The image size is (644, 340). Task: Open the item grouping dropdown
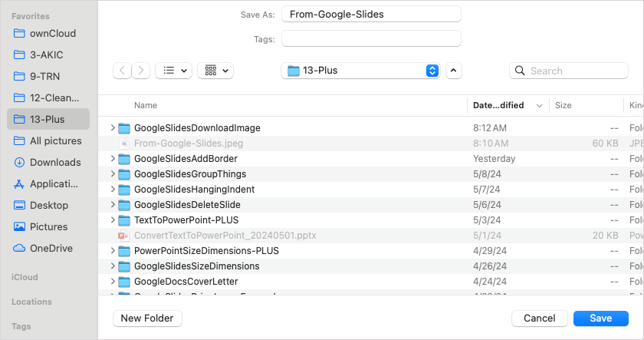coord(215,71)
